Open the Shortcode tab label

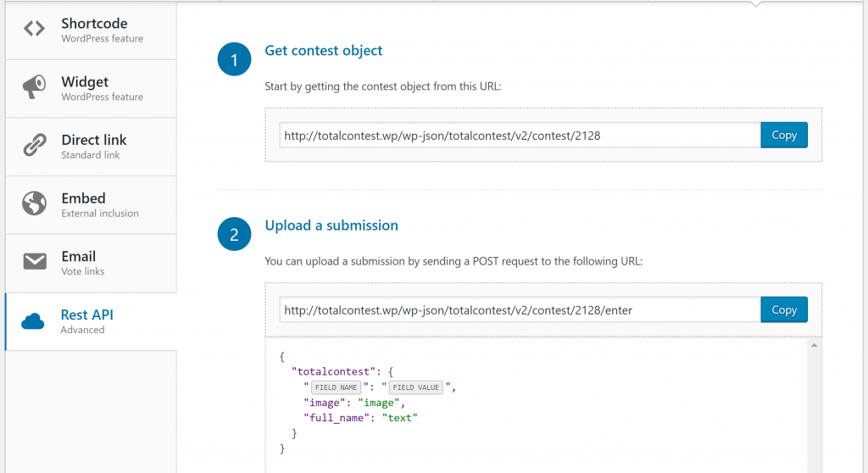coord(94,24)
